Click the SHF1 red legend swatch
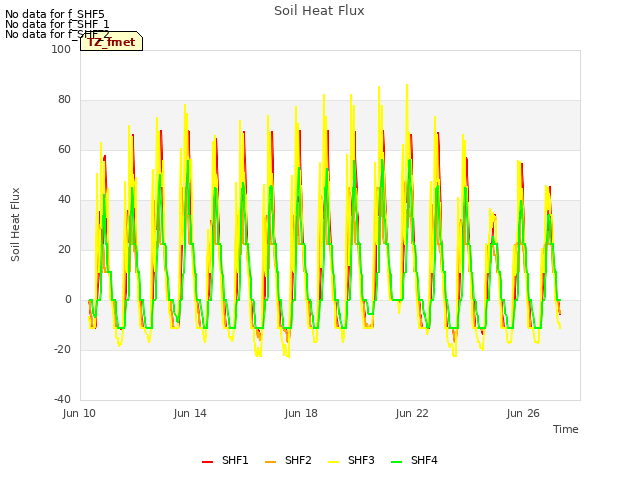640x480 pixels. point(207,462)
